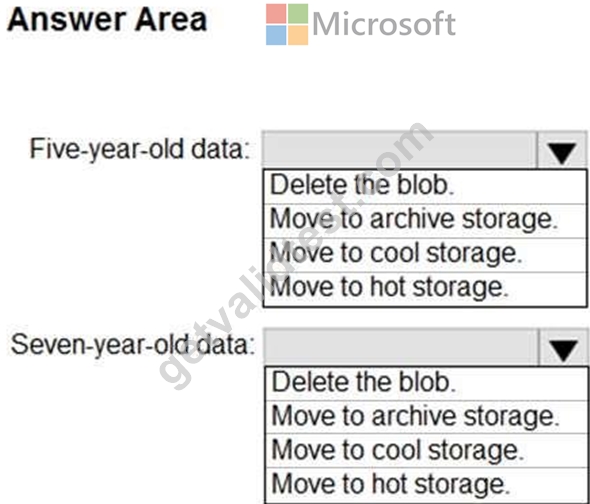590x504 pixels.
Task: Click the blue square in Microsoft logo
Action: [x=276, y=35]
